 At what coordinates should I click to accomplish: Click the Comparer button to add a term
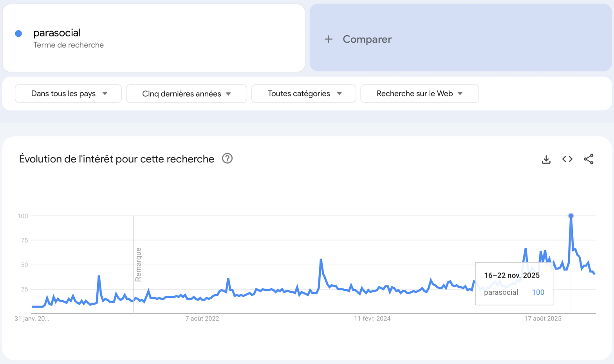[x=367, y=39]
